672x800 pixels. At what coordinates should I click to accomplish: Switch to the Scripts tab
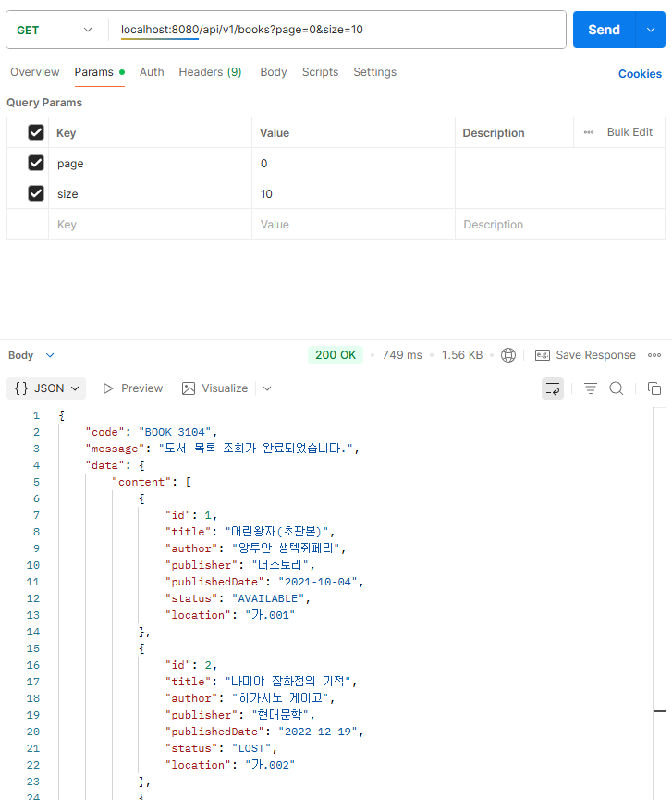coord(320,72)
